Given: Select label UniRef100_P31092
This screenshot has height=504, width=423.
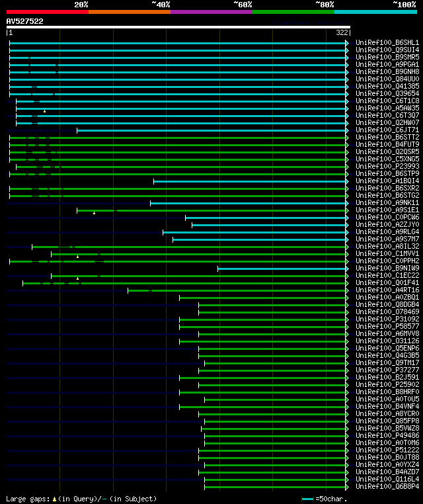Looking at the screenshot, I should pyautogui.click(x=387, y=319).
